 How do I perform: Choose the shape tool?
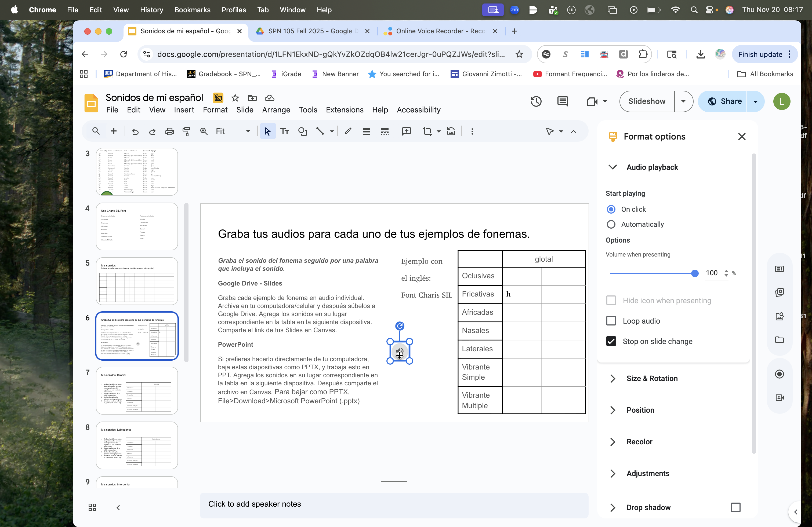click(x=302, y=131)
